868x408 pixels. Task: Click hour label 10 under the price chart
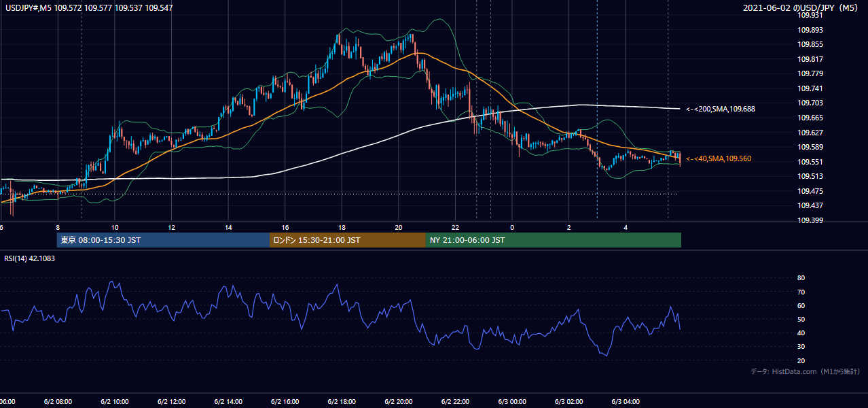tap(115, 227)
